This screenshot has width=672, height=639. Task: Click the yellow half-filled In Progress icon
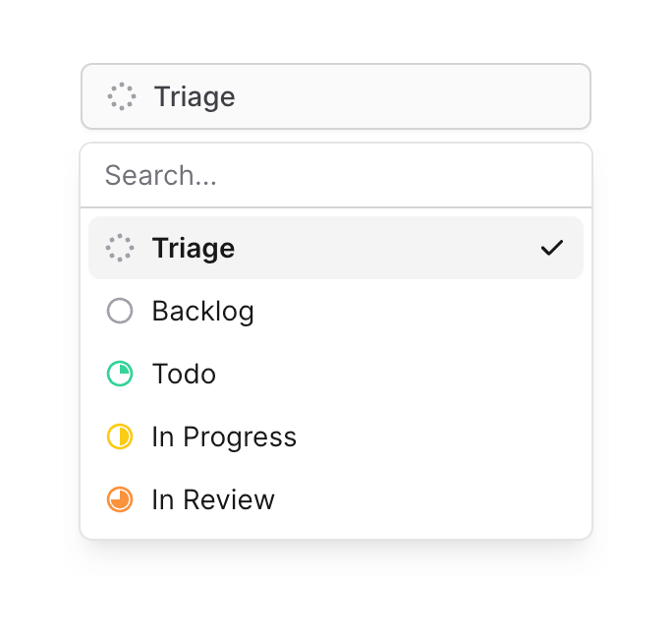[120, 437]
